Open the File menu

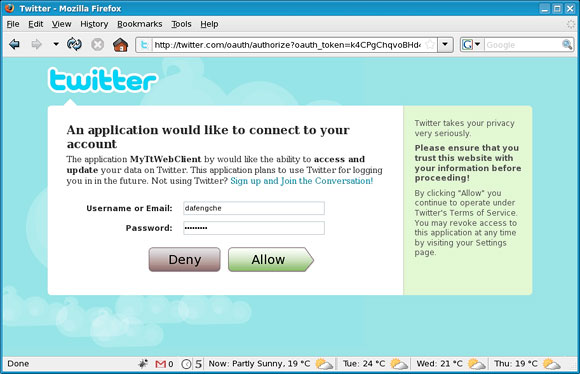[13, 24]
